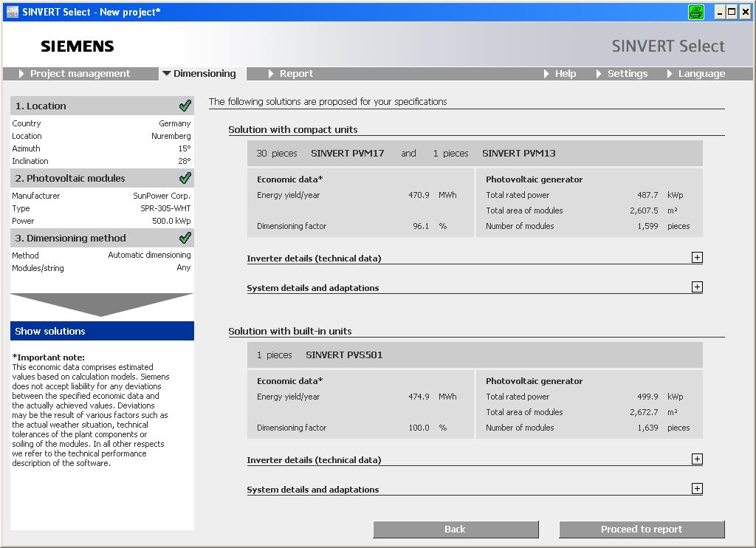Image resolution: width=756 pixels, height=548 pixels.
Task: Click the SunPower Corp. manufacturer value
Action: [162, 196]
